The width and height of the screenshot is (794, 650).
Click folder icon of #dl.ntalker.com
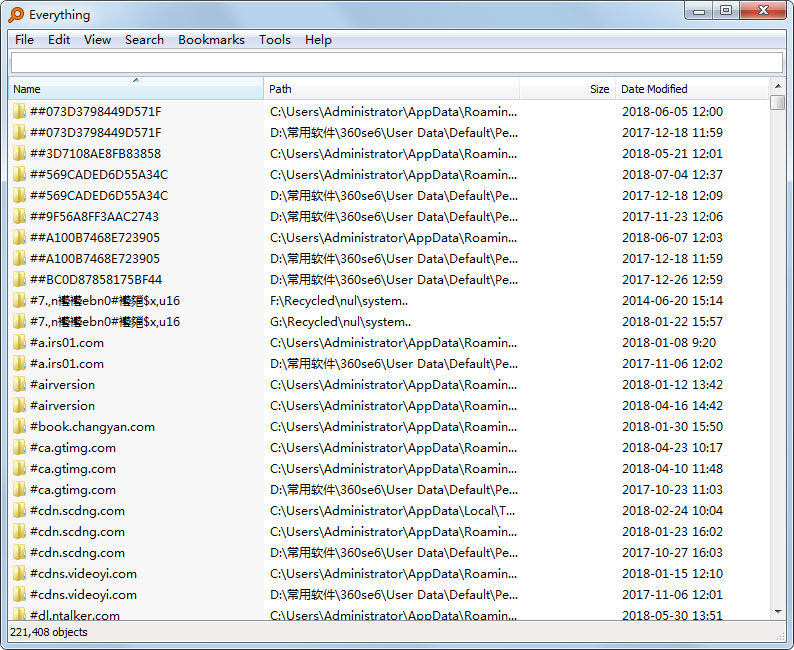click(19, 615)
